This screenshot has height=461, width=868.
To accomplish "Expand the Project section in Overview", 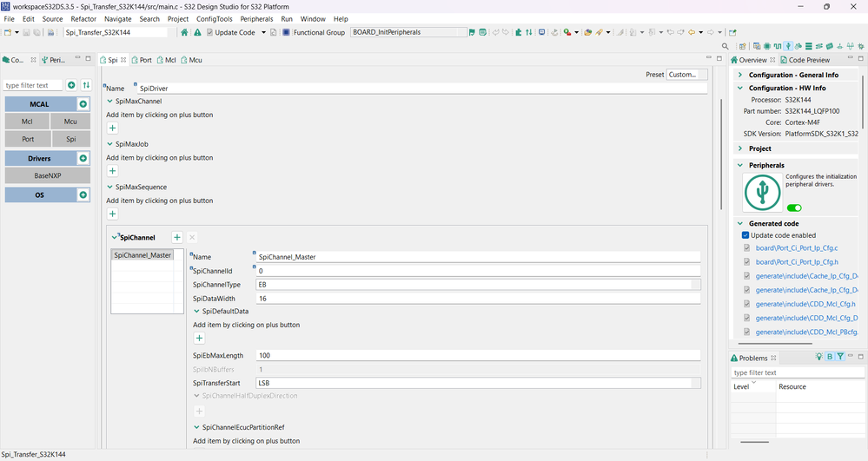I will [740, 148].
